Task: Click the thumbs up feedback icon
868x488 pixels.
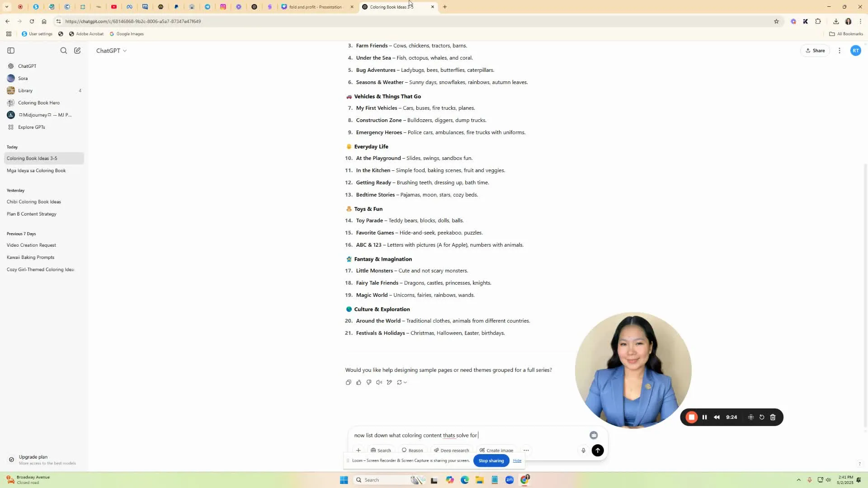Action: [x=359, y=382]
